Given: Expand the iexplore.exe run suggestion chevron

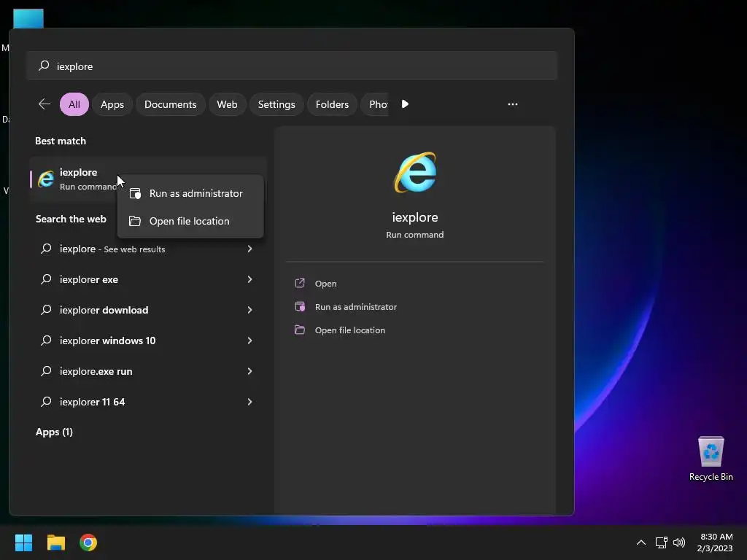Looking at the screenshot, I should coord(249,370).
